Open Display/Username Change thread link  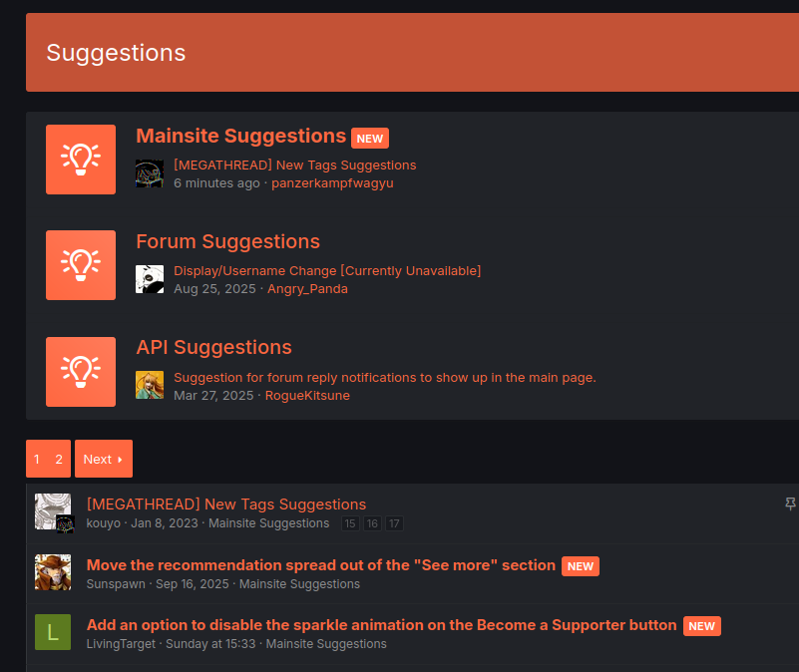(327, 271)
